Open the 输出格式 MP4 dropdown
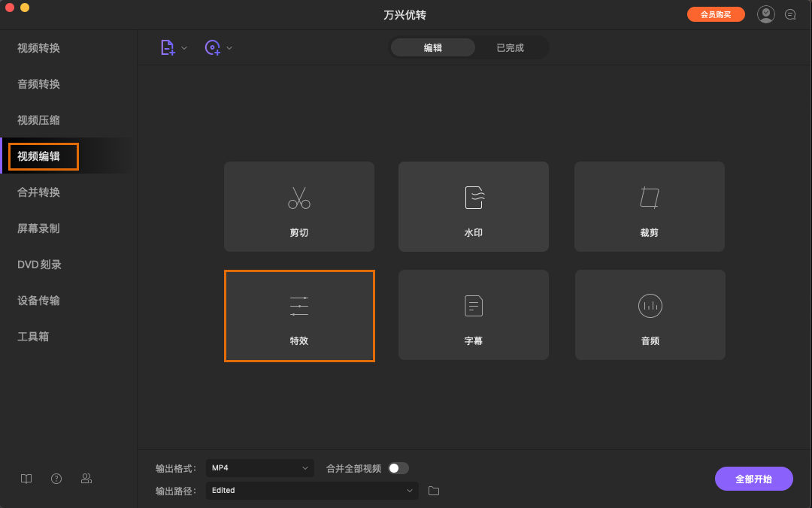Screen dimensions: 812x508 pos(259,467)
